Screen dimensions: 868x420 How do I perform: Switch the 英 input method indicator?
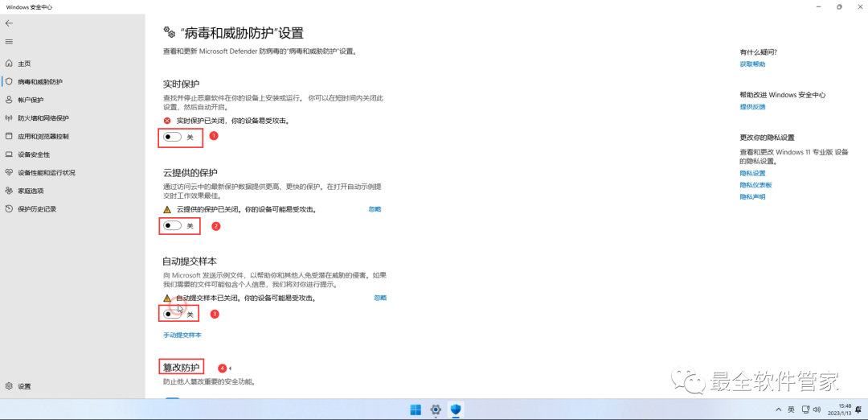click(791, 410)
